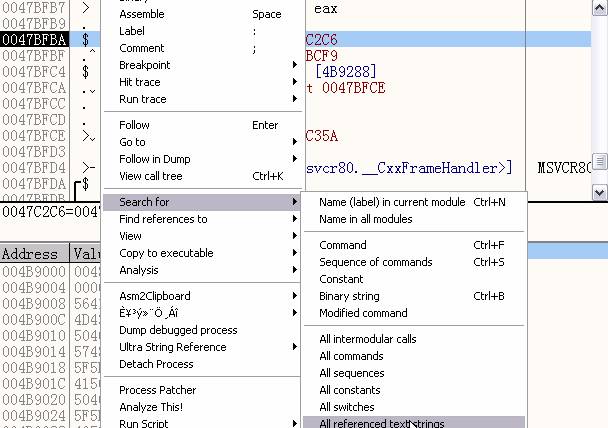Image resolution: width=608 pixels, height=428 pixels.
Task: Select All intermodular calls
Action: (414, 339)
